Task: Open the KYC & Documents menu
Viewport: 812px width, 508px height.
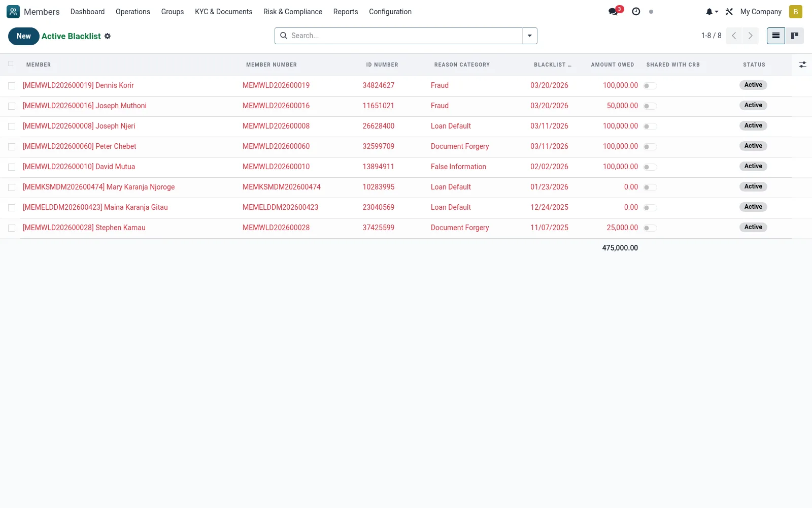Action: click(x=223, y=12)
